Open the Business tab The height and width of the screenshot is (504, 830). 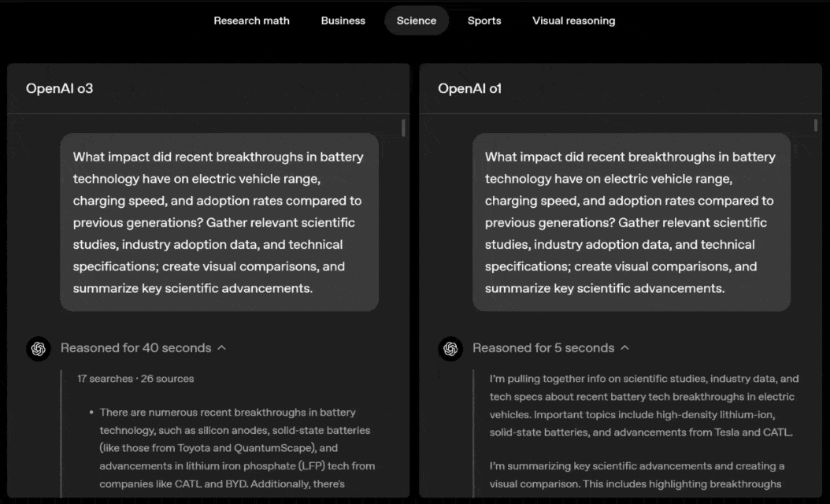point(343,20)
